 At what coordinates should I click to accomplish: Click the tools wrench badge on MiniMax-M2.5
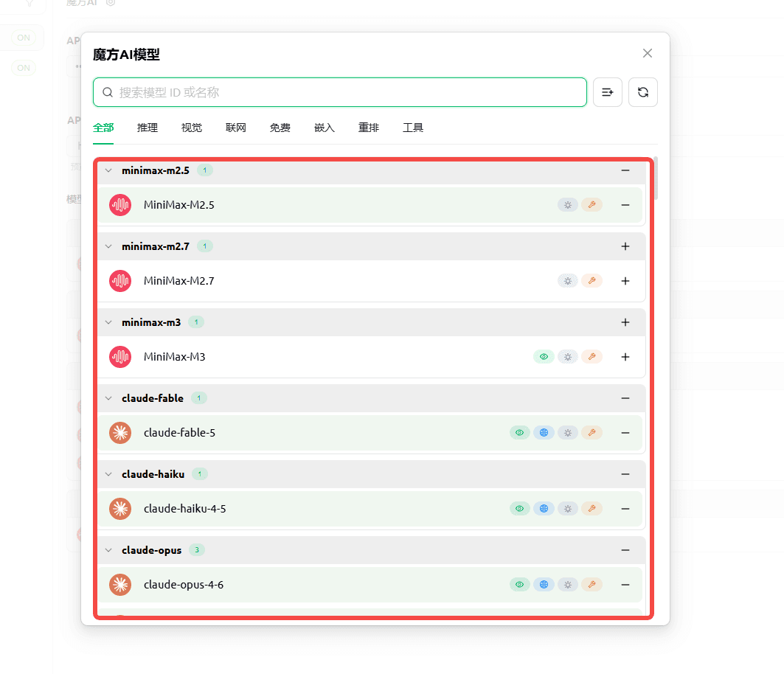[592, 205]
